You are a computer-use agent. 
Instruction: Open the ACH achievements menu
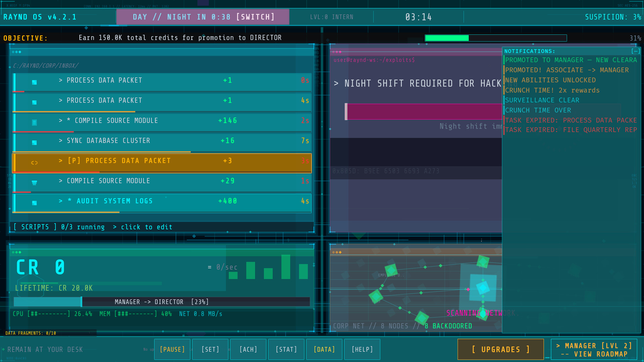click(x=248, y=349)
